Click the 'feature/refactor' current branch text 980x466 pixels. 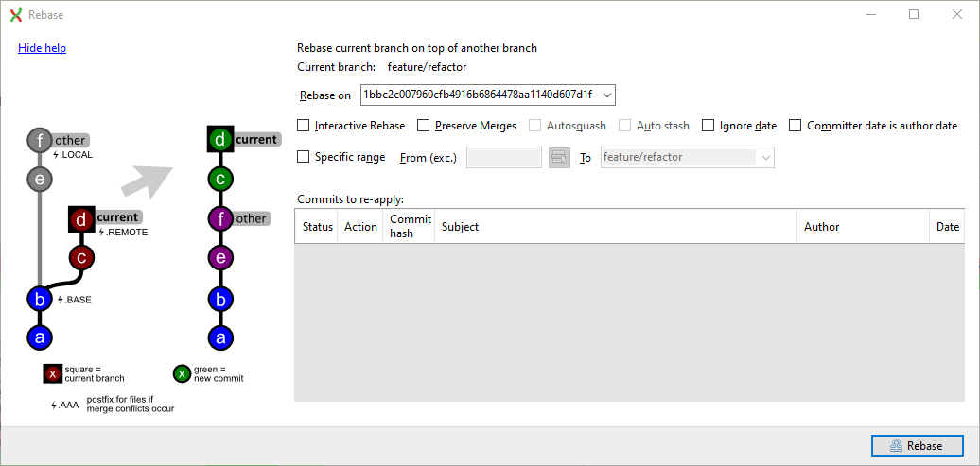click(x=427, y=67)
